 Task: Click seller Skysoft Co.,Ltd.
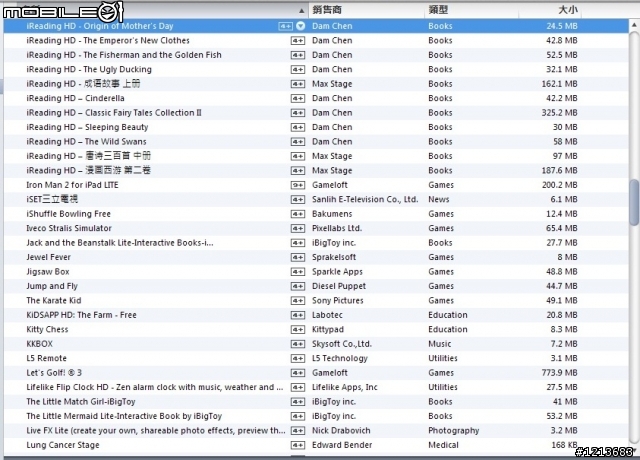pyautogui.click(x=342, y=344)
